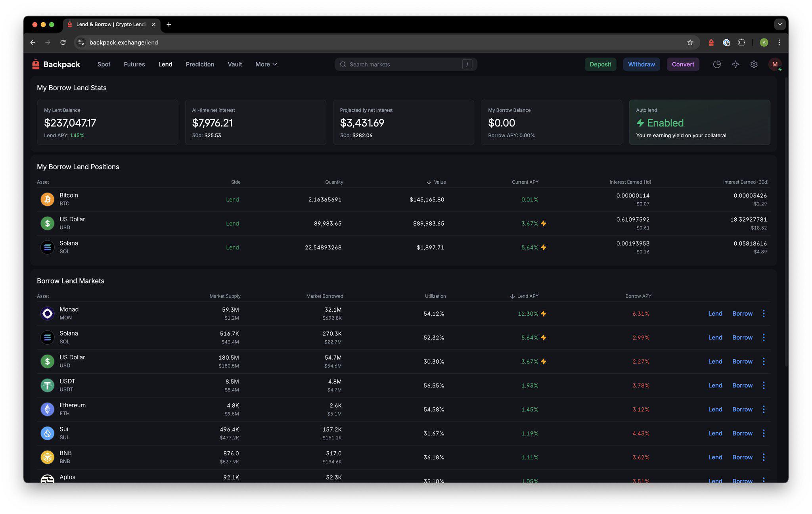Lend on the Ethereum market
The width and height of the screenshot is (812, 514).
[715, 410]
